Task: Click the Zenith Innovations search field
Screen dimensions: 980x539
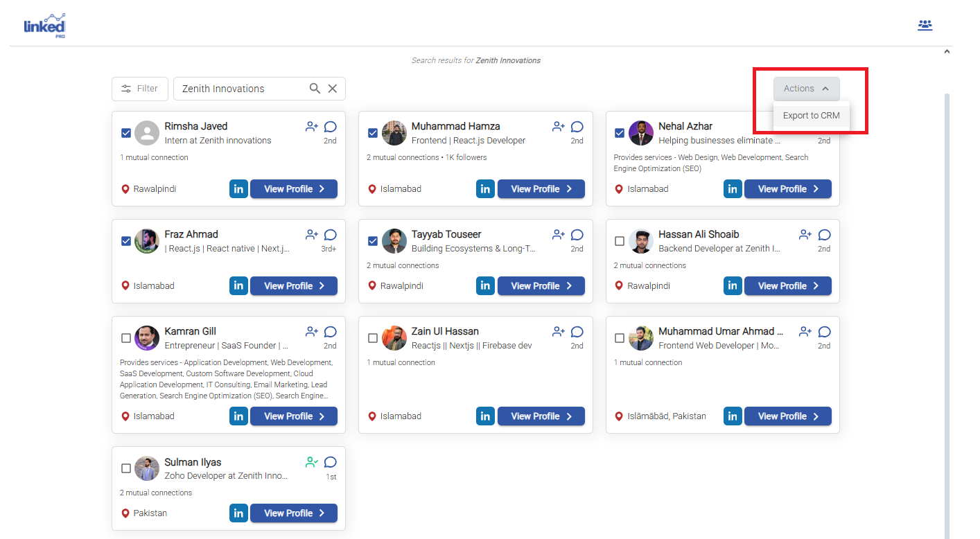Action: 239,89
